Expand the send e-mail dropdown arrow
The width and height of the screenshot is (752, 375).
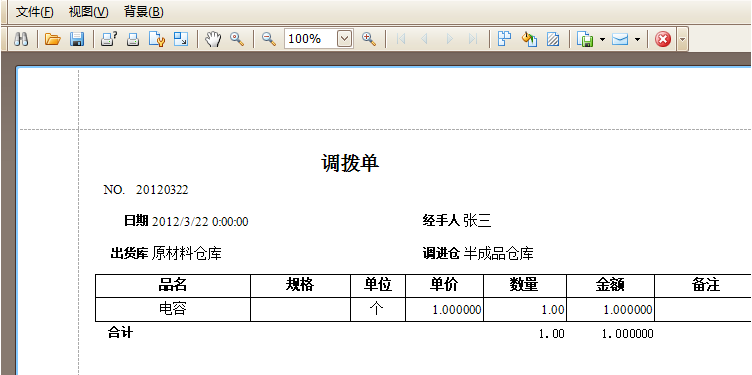pyautogui.click(x=637, y=39)
